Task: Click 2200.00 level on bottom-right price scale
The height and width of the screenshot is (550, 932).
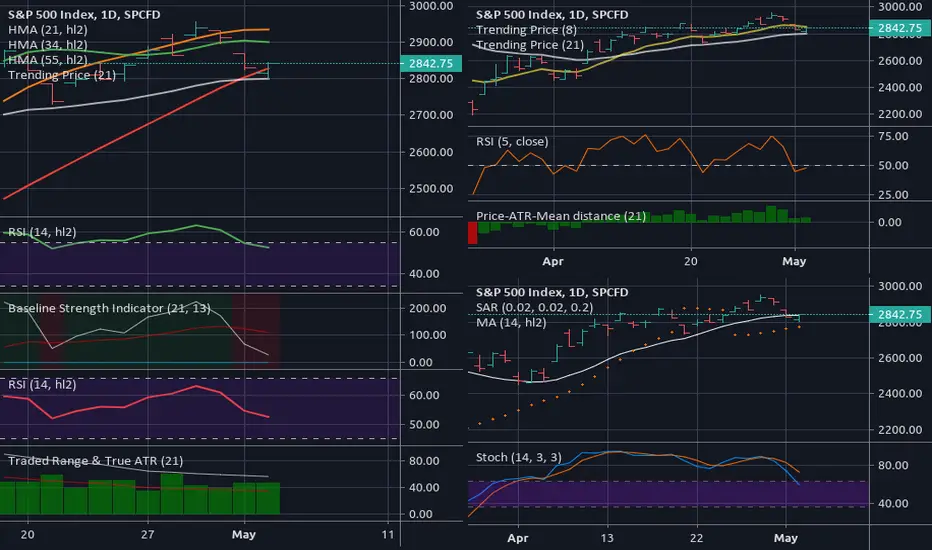Action: pos(900,430)
